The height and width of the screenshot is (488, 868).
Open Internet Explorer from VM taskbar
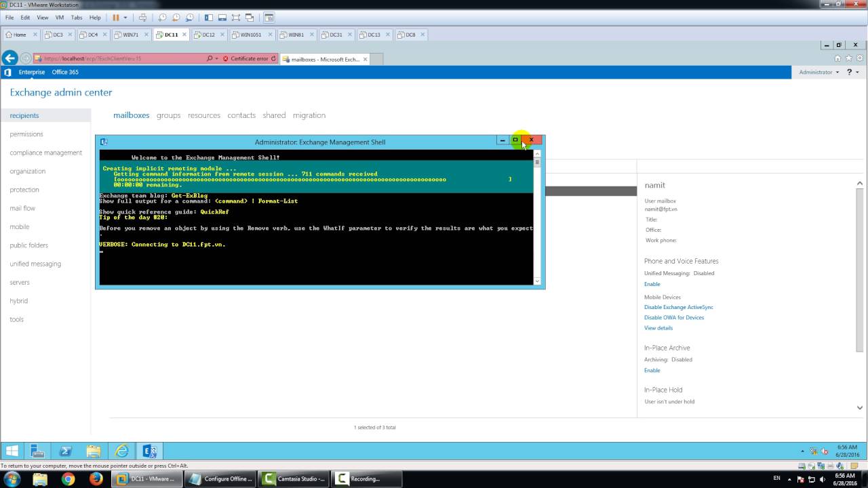click(x=121, y=451)
